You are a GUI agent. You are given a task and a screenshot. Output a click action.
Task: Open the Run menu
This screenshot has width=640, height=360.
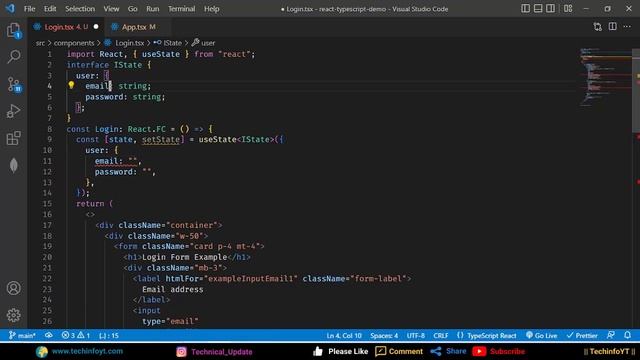click(153, 9)
